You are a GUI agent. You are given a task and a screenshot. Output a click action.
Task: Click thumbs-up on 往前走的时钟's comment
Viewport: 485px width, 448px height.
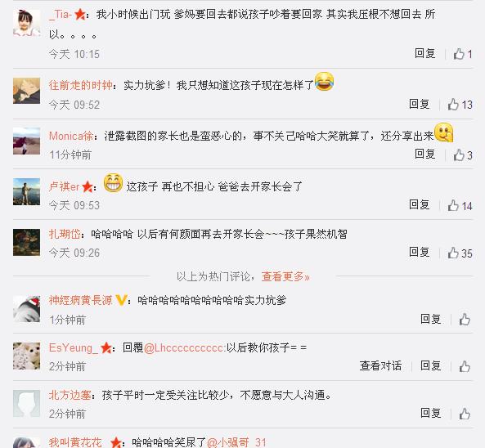click(x=460, y=105)
